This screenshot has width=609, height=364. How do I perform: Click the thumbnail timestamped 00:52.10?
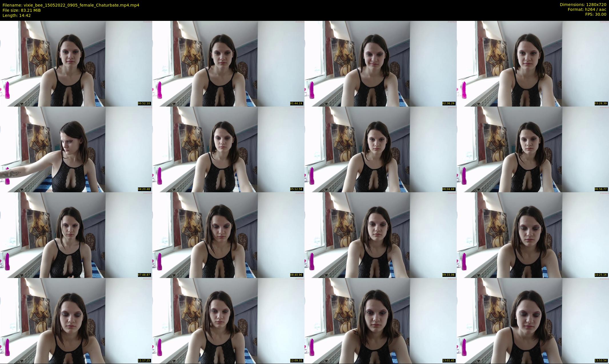[76, 63]
